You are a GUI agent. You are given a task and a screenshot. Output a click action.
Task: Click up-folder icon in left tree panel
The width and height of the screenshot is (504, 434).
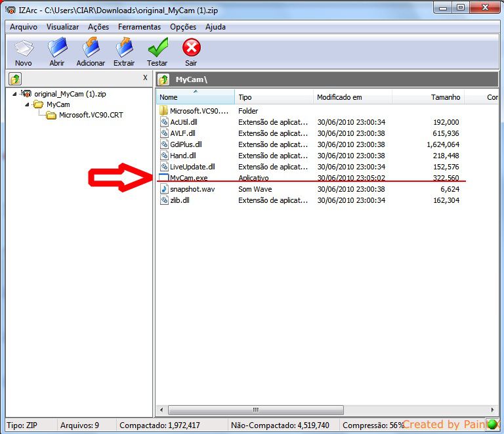tap(15, 79)
